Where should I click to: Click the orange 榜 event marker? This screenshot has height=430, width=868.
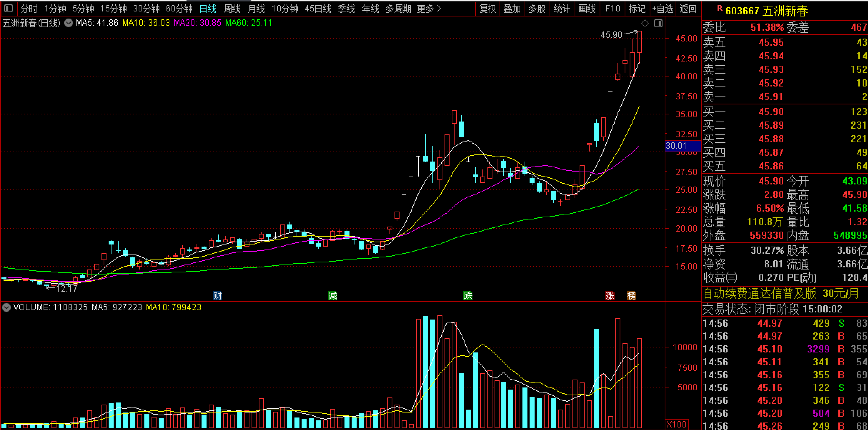pos(631,296)
